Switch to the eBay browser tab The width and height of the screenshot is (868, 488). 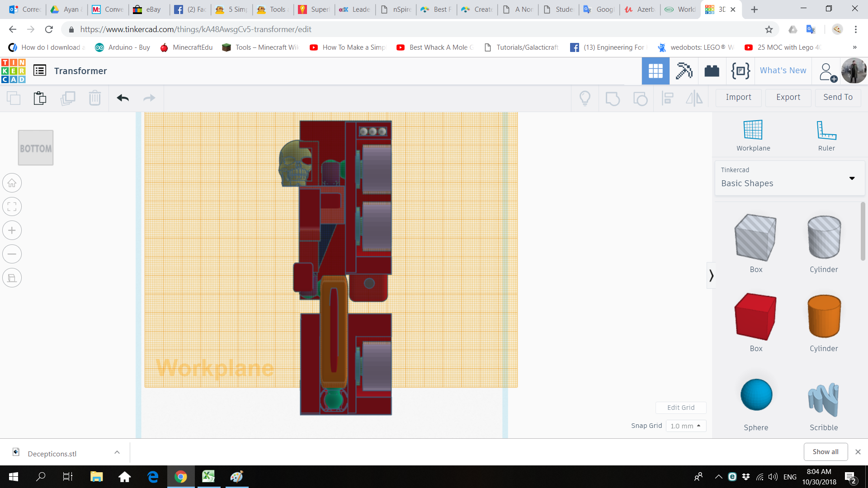(148, 9)
